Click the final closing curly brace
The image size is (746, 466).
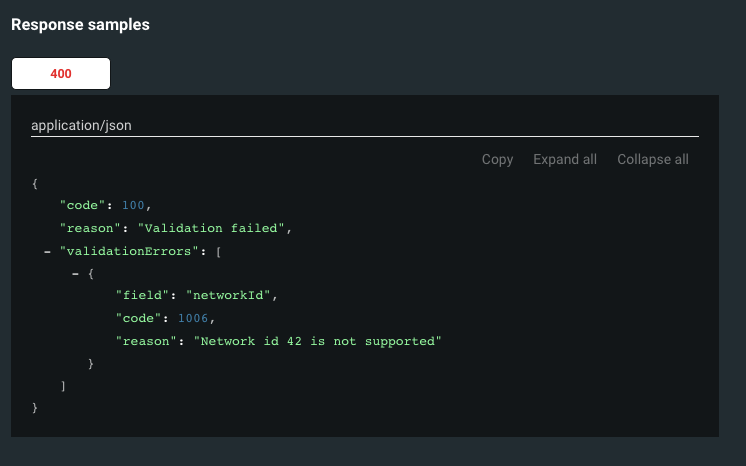(35, 408)
